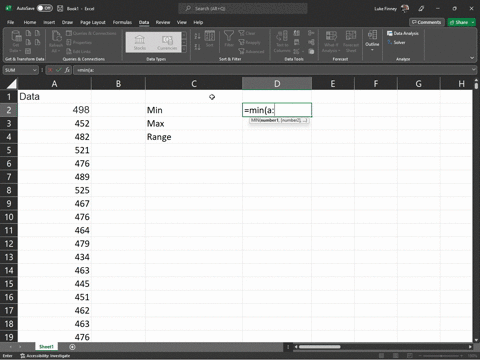Sort ascending A to Z
The width and height of the screenshot is (480, 360).
pos(197,36)
